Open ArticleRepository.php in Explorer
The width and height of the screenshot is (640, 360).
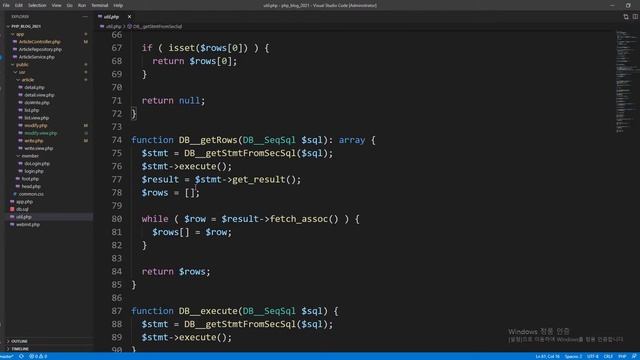coord(40,49)
